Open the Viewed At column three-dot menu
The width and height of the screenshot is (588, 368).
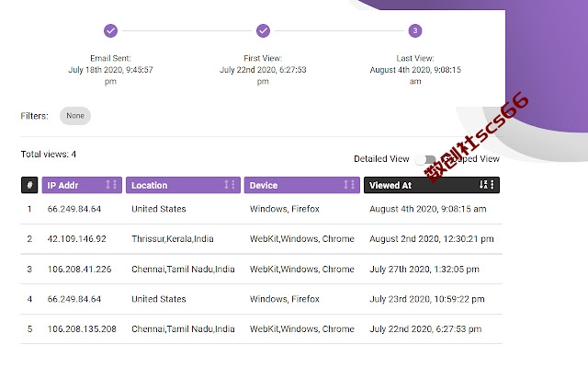pyautogui.click(x=492, y=185)
